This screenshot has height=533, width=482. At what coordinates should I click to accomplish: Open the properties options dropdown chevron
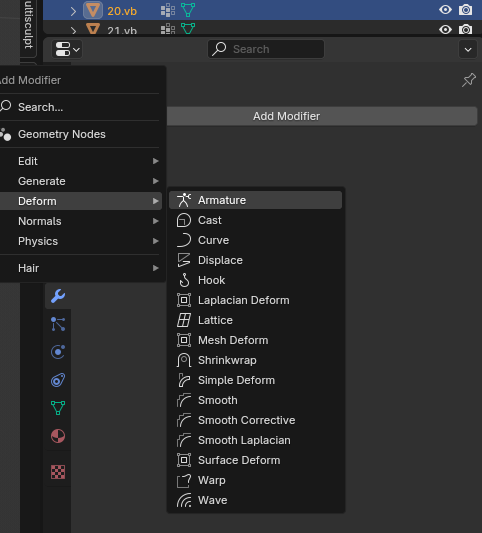468,50
